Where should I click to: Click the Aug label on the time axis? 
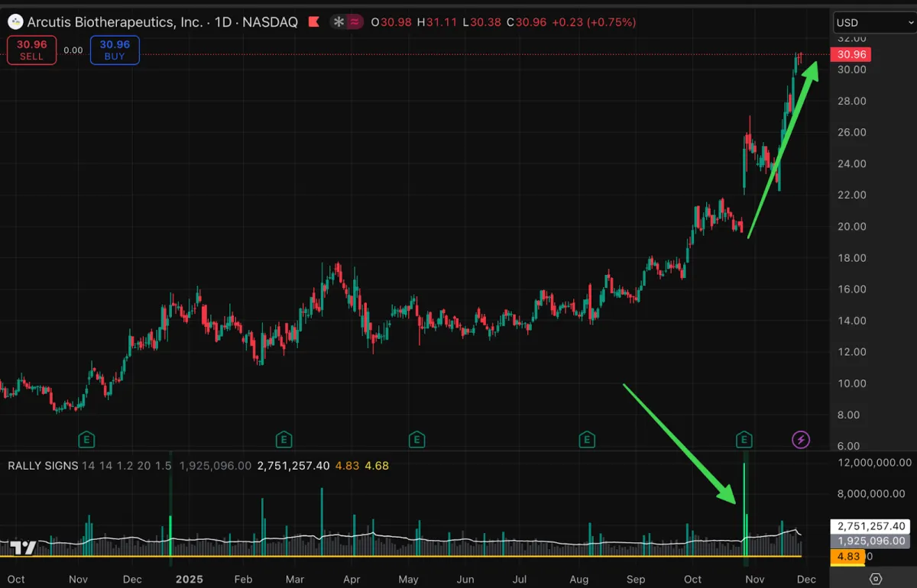pyautogui.click(x=579, y=579)
